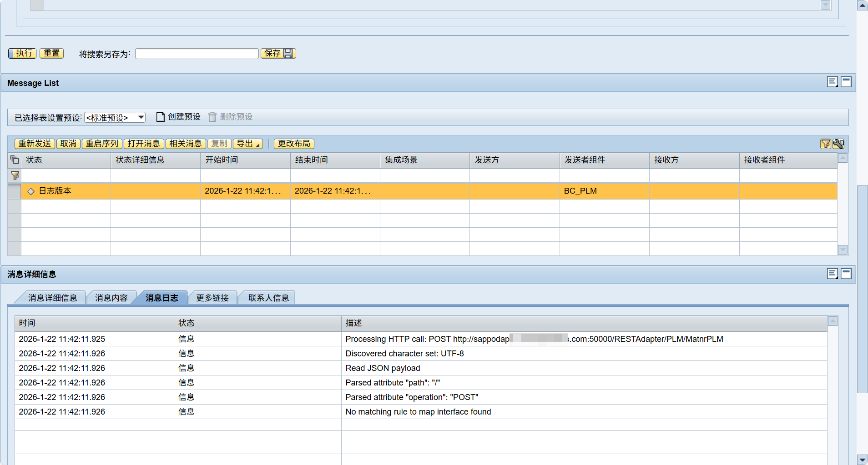Click the 创建预设 document icon
Viewport: 868px width, 465px height.
160,117
